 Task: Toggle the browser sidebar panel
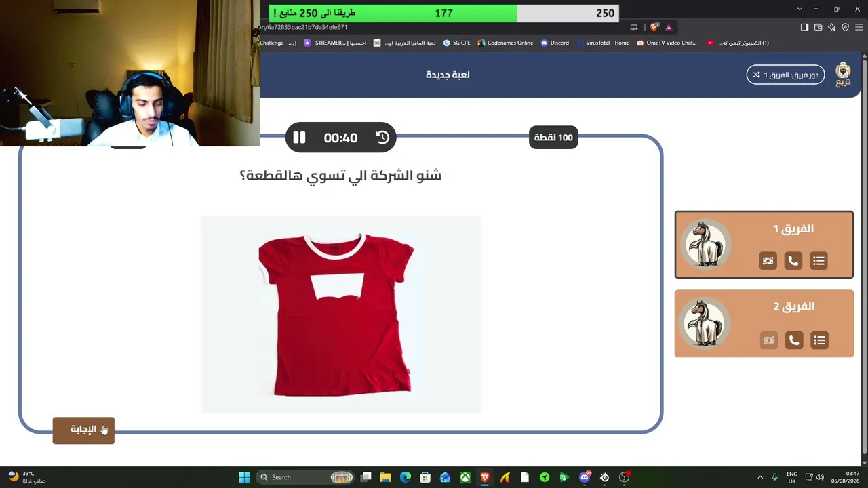tap(804, 27)
